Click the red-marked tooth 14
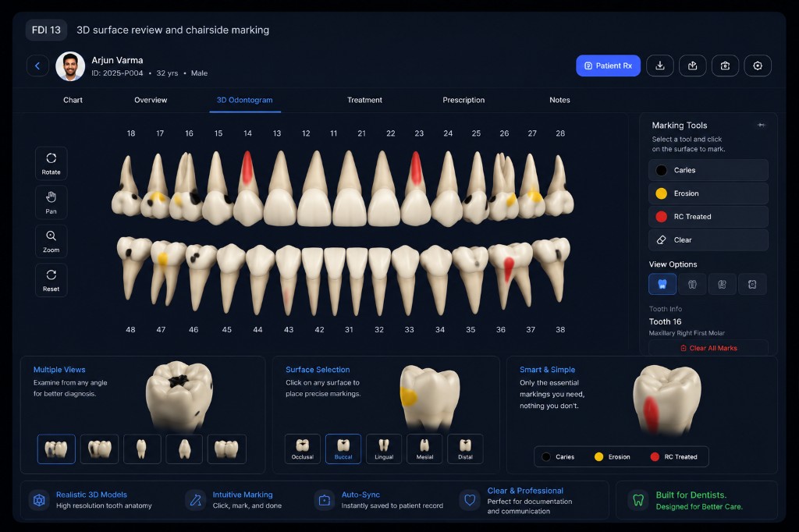Screen dimensions: 799x532 coord(247,189)
